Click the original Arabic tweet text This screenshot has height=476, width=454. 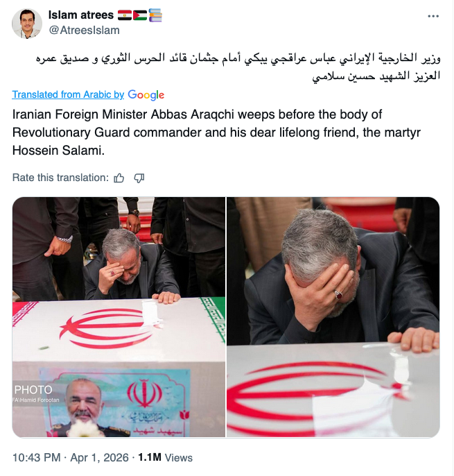click(x=238, y=67)
